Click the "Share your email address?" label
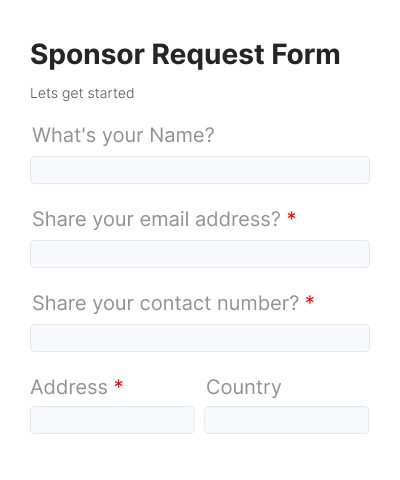Screen dimensions: 400x480 coord(156,219)
